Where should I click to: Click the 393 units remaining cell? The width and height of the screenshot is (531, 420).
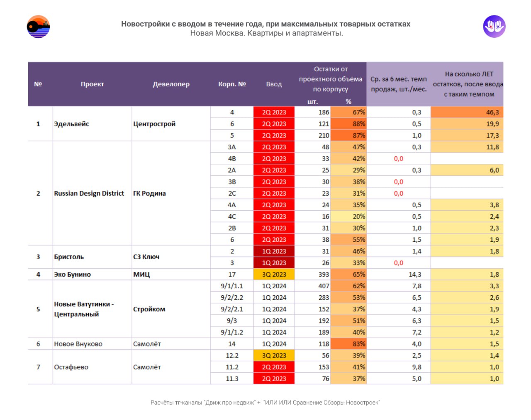(312, 274)
